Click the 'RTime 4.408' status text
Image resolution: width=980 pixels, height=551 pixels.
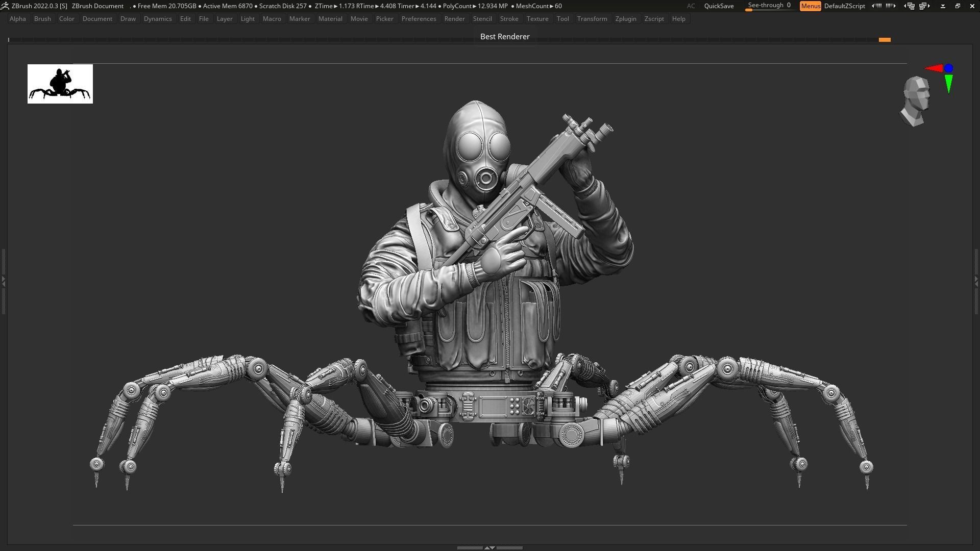pyautogui.click(x=375, y=6)
